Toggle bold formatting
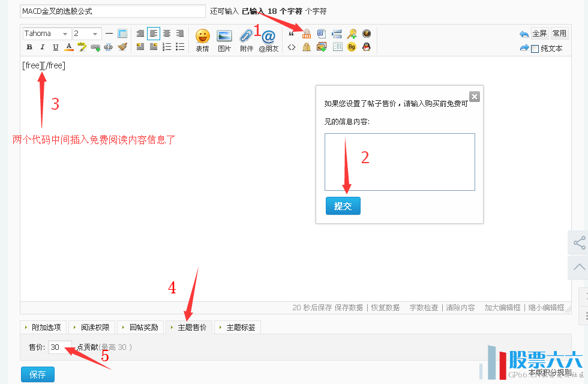Viewport: 588px width, 384px height. [29, 47]
